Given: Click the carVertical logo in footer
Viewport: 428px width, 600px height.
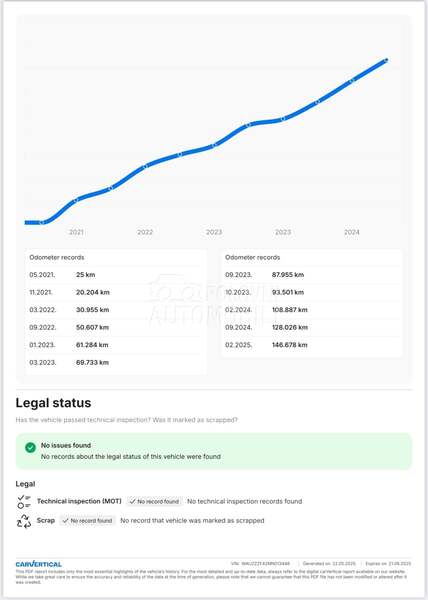Looking at the screenshot, I should click(39, 564).
